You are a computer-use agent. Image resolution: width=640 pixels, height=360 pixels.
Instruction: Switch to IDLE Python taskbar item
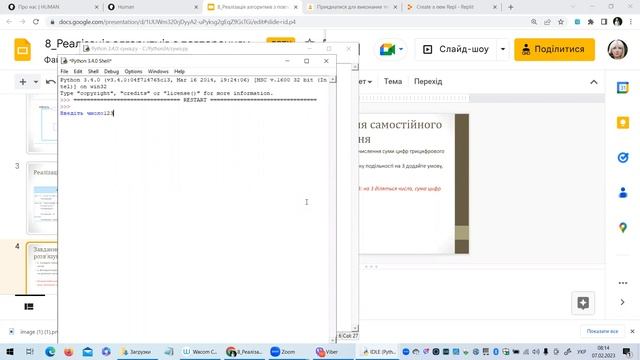[379, 352]
